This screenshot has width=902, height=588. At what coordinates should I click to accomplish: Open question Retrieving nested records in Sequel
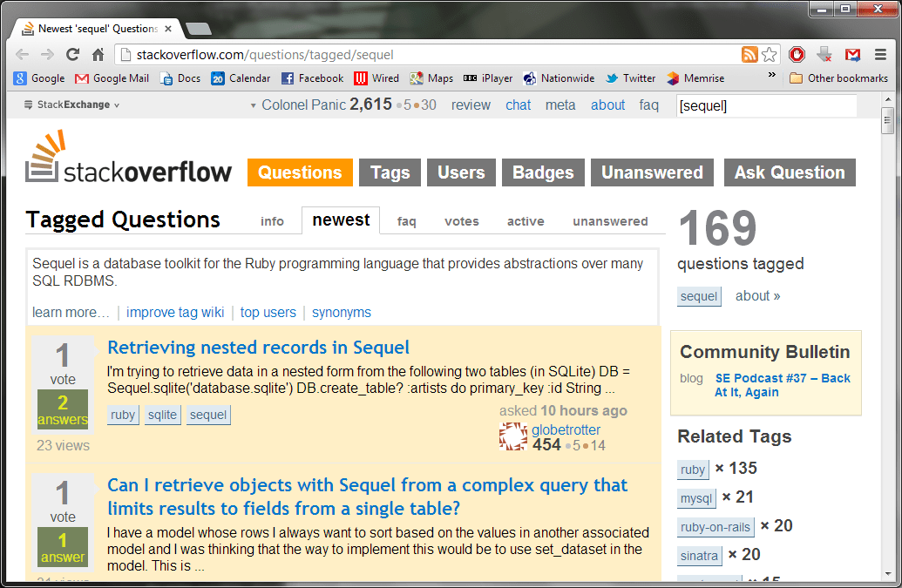click(258, 348)
